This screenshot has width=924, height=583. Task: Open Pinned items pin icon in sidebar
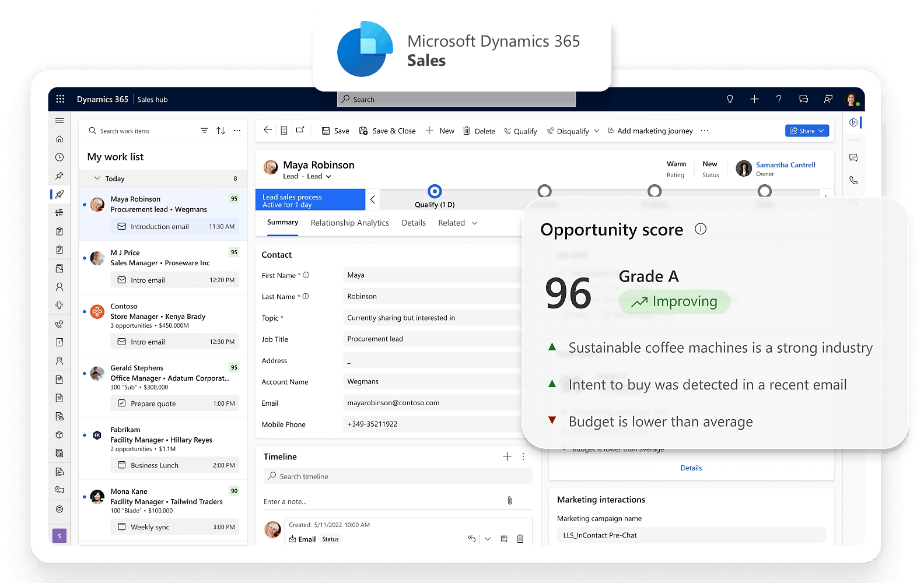point(60,175)
